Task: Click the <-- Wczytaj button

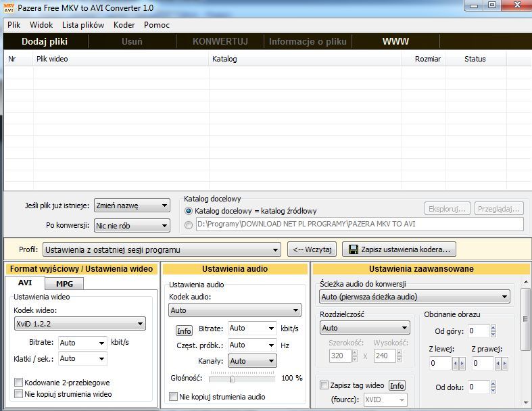Action: [x=312, y=249]
